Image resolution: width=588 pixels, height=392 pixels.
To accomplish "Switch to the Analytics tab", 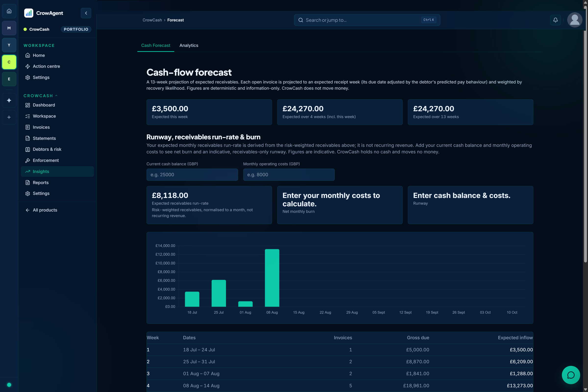I will (189, 46).
